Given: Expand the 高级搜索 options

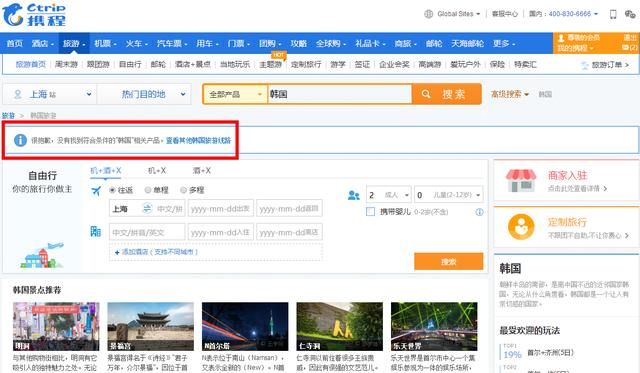Looking at the screenshot, I should tap(509, 94).
